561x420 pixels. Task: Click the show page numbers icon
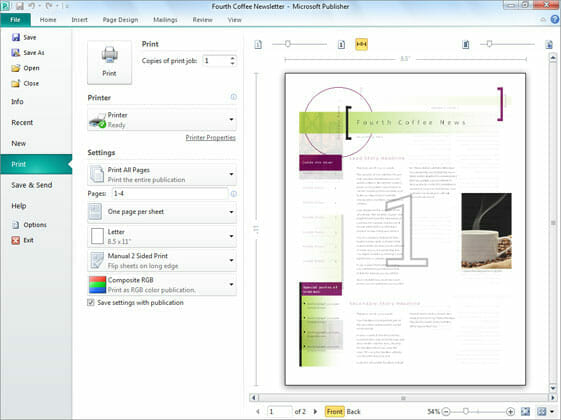pos(341,44)
